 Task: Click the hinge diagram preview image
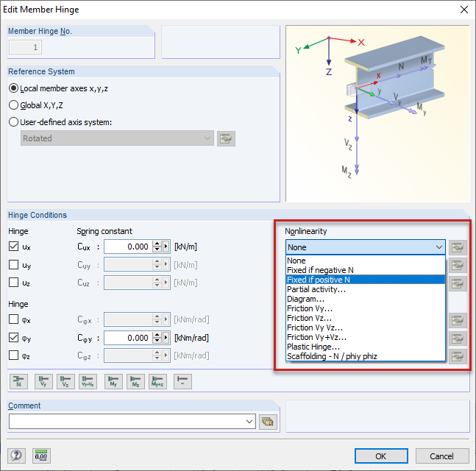pyautogui.click(x=377, y=113)
